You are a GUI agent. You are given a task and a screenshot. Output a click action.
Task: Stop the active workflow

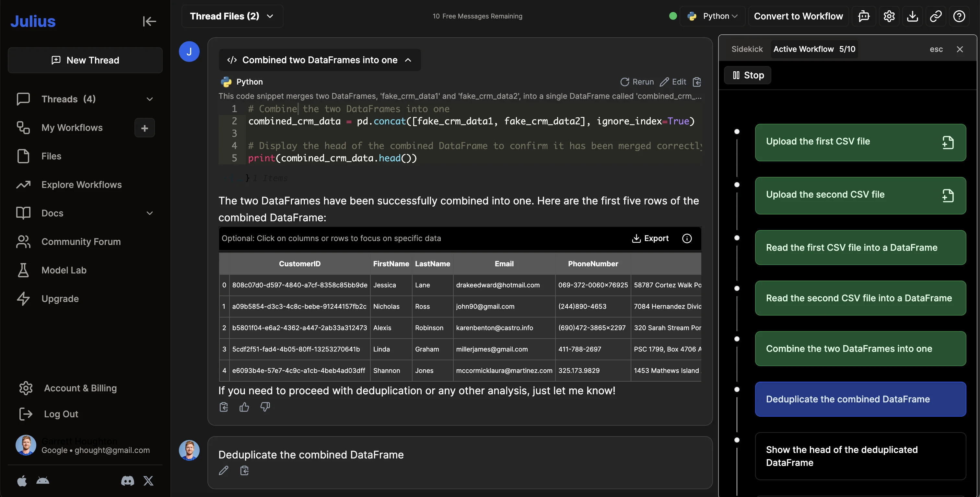pyautogui.click(x=748, y=75)
